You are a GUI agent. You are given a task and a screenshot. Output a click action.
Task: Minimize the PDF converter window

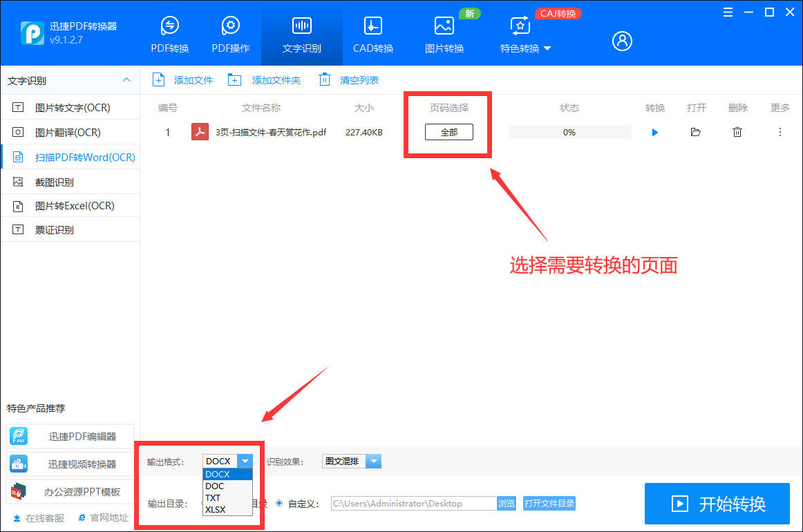pos(748,12)
